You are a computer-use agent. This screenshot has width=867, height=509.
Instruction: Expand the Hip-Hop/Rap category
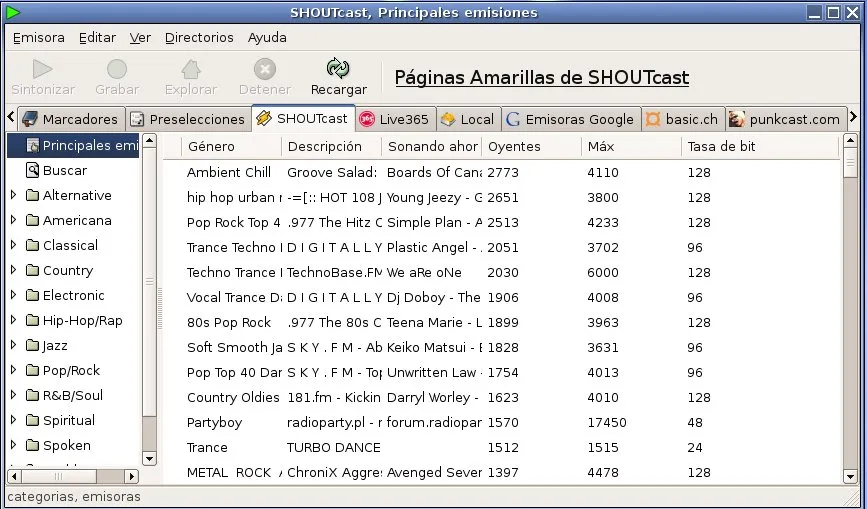(x=14, y=321)
